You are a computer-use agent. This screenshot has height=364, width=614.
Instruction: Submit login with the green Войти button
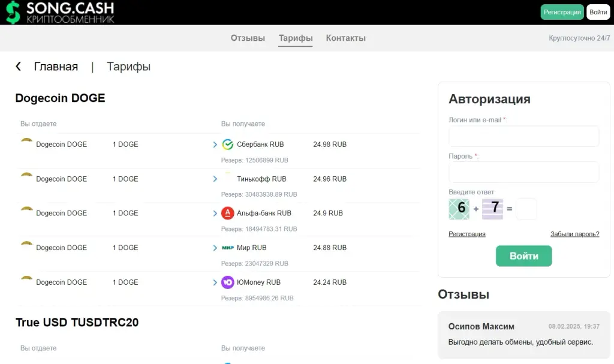524,256
